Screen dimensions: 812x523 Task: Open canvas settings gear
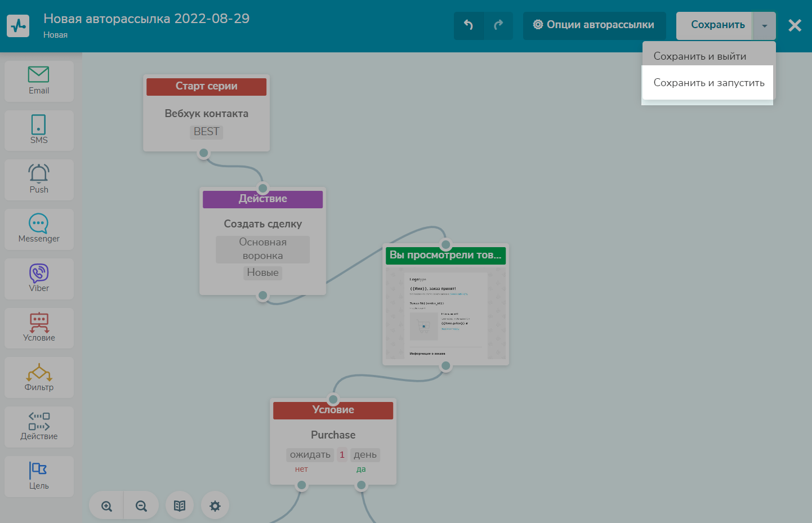pos(215,506)
